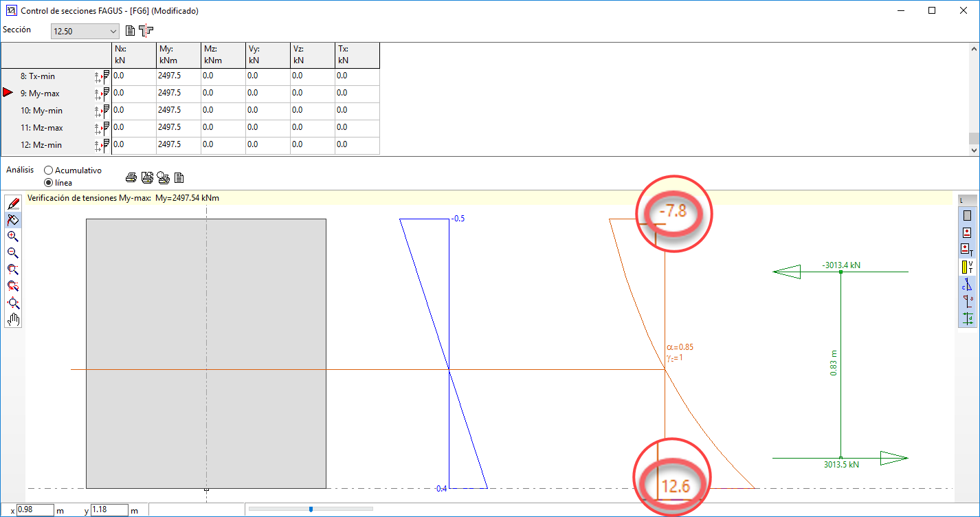Click the zoom extents magnifier with arrows
This screenshot has height=517, width=980.
pos(12,303)
